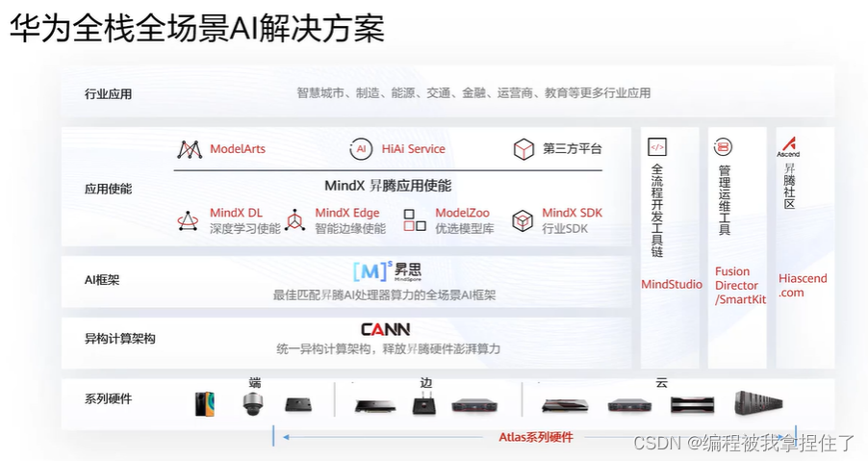
Task: Click the round icon above 管理运维工具
Action: pyautogui.click(x=723, y=147)
